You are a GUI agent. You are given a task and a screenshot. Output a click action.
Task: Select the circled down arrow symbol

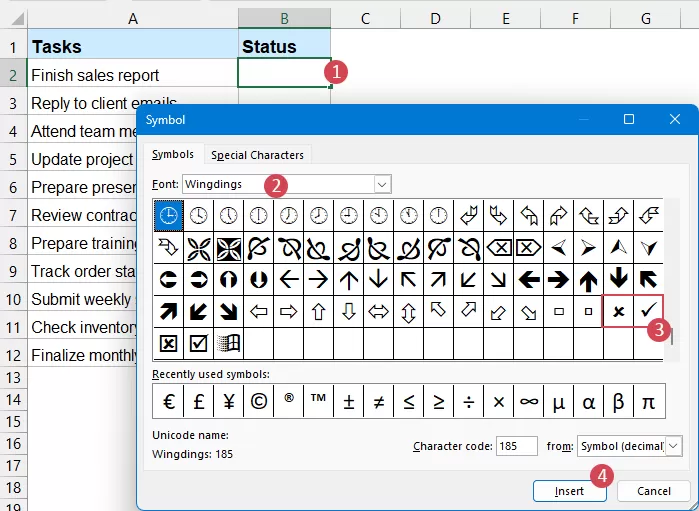(259, 280)
